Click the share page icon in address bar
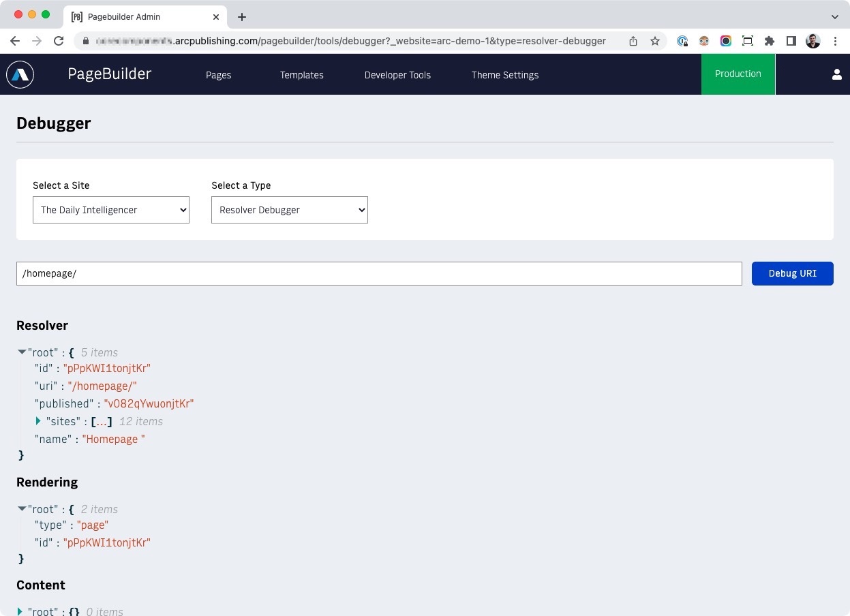Screen dimensions: 850x616 [633, 41]
